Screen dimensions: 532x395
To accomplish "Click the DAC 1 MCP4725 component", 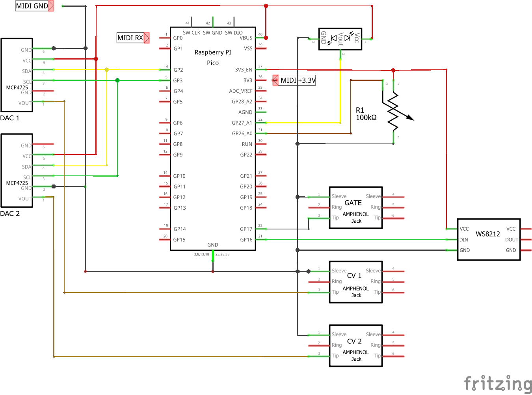I will pyautogui.click(x=17, y=75).
